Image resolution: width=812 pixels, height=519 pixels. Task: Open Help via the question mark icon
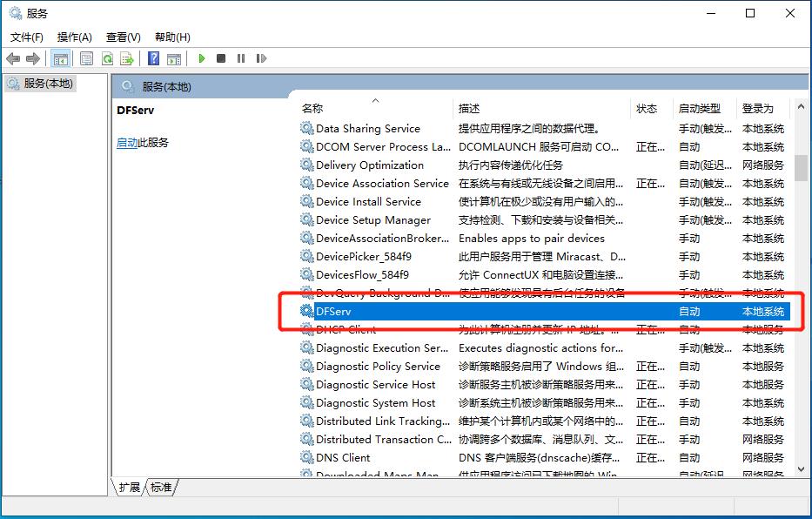pyautogui.click(x=154, y=58)
